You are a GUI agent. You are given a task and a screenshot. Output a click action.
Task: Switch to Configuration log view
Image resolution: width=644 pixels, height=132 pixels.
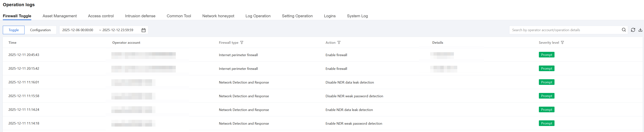pyautogui.click(x=40, y=30)
